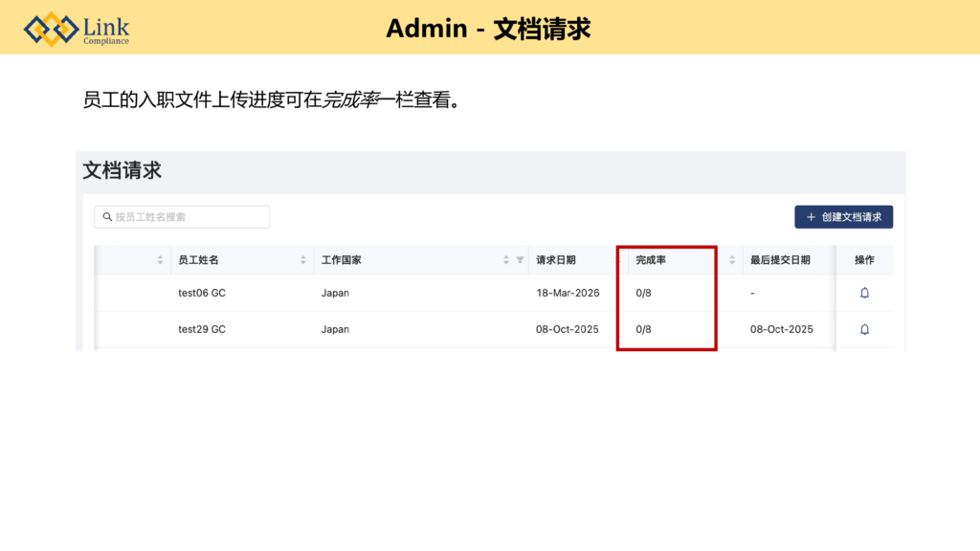The image size is (980, 551).
Task: Click the magnifier icon in the search box
Action: (x=107, y=217)
